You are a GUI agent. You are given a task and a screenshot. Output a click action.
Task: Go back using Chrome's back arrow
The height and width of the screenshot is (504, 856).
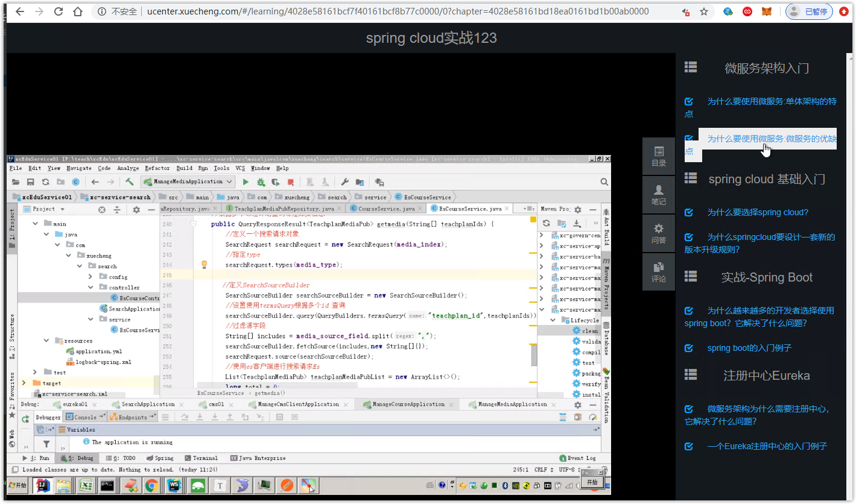click(20, 11)
